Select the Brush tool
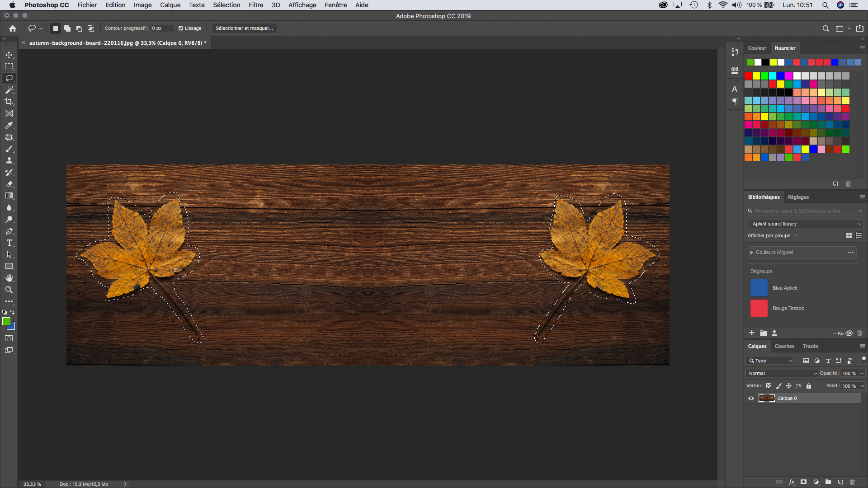Image resolution: width=868 pixels, height=488 pixels. [x=9, y=149]
